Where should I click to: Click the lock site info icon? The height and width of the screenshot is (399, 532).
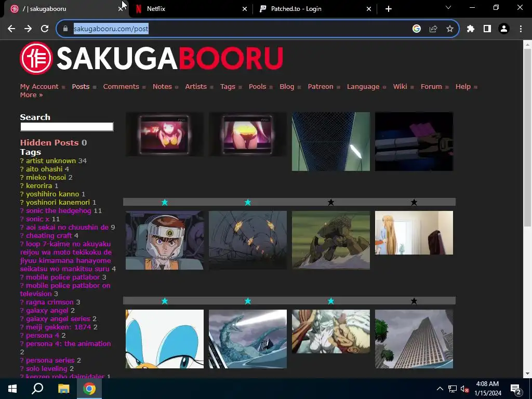click(65, 29)
